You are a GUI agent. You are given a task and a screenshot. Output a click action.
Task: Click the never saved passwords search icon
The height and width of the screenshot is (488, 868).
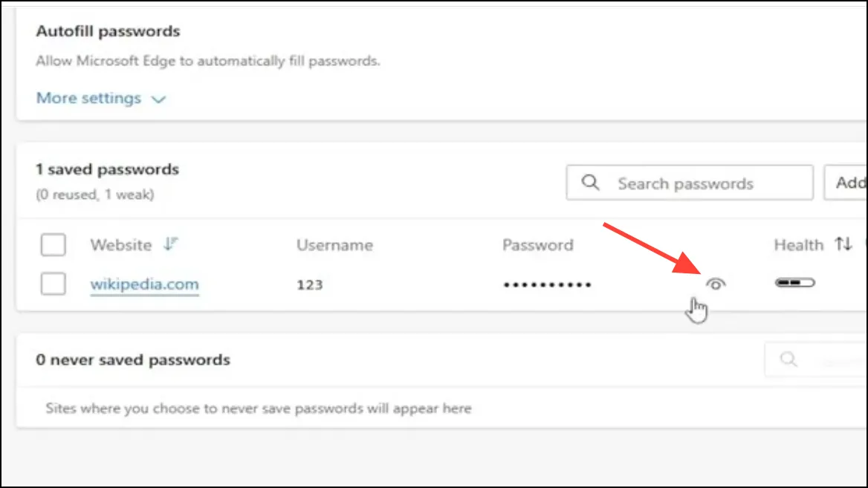tap(788, 359)
